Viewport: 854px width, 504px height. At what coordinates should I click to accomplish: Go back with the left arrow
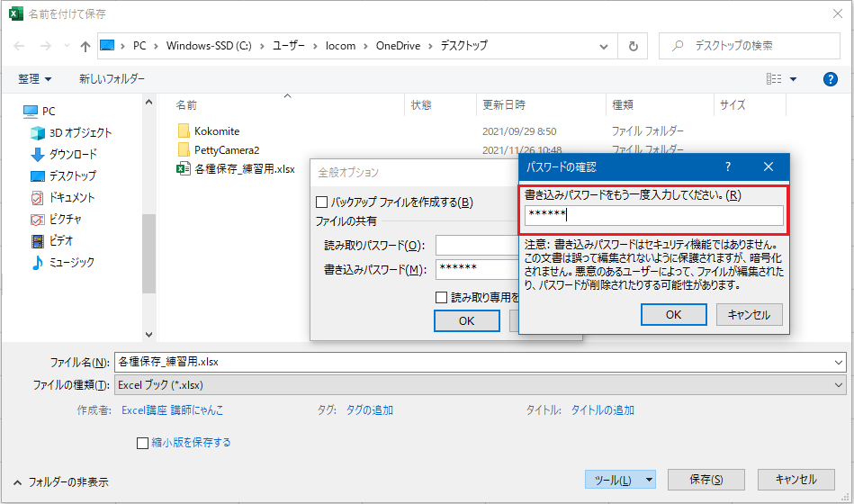click(19, 46)
